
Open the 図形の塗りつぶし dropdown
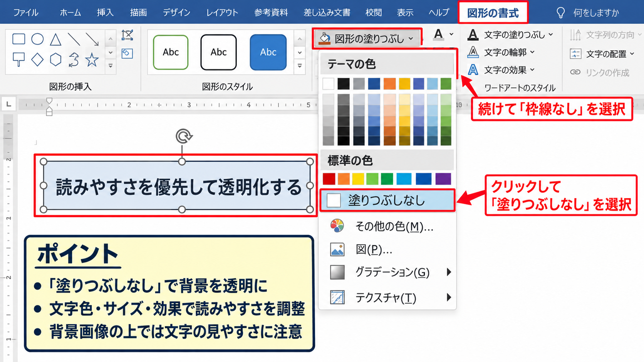367,38
